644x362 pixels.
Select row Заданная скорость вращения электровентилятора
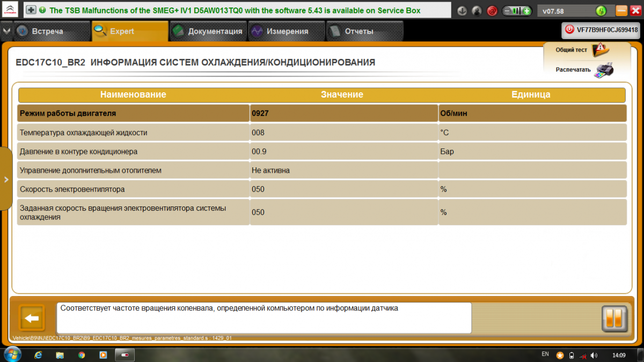[x=321, y=212]
